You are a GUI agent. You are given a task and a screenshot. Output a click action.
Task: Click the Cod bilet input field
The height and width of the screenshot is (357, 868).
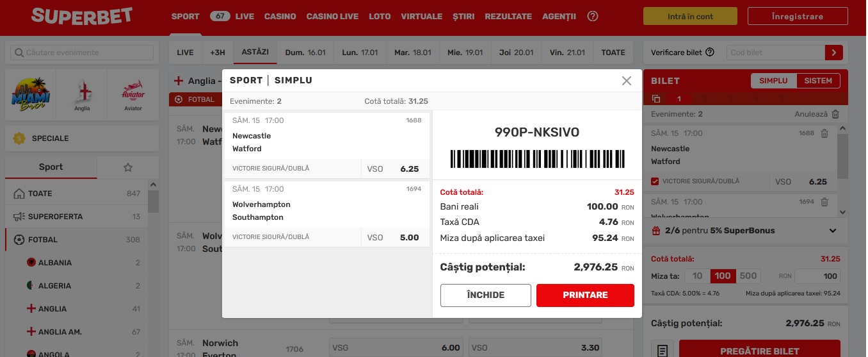(x=776, y=53)
